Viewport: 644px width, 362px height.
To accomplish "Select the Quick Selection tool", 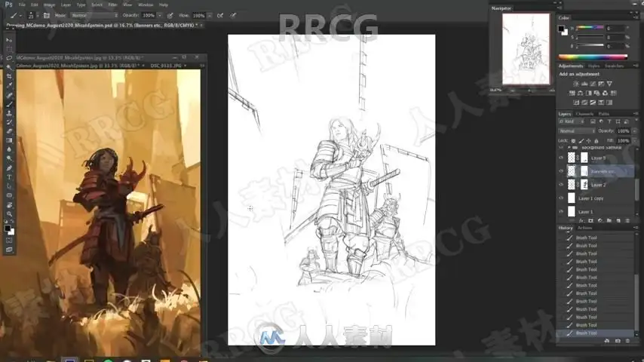I will pos(9,67).
